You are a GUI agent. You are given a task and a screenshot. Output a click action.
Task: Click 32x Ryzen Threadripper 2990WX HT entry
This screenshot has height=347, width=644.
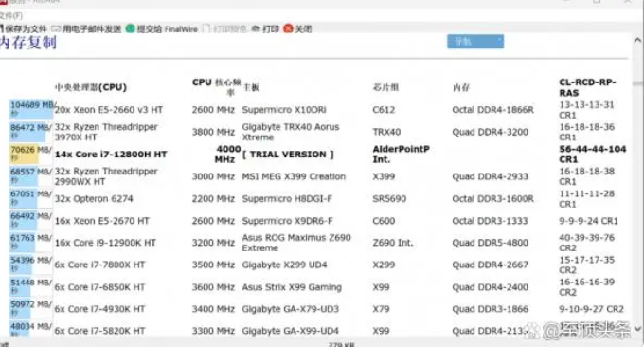106,176
